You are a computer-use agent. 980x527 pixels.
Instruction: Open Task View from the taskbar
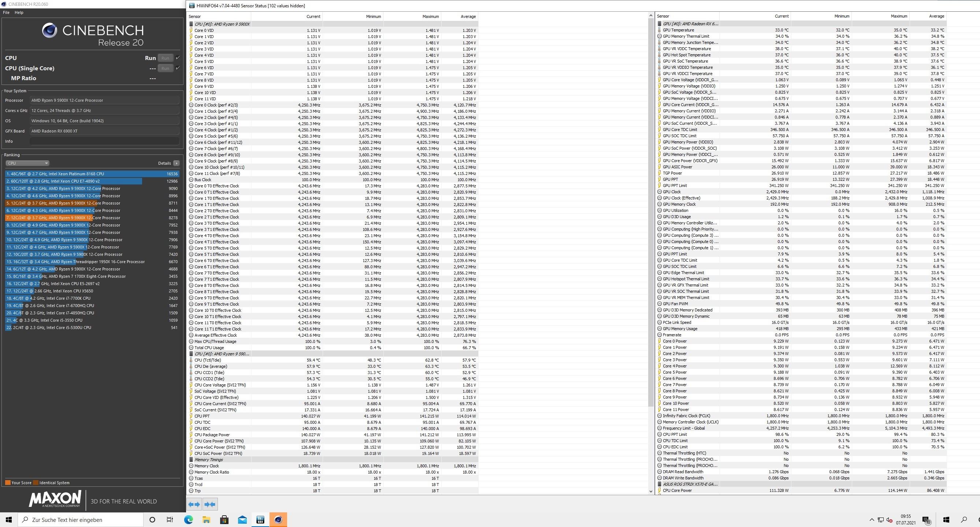click(x=170, y=519)
